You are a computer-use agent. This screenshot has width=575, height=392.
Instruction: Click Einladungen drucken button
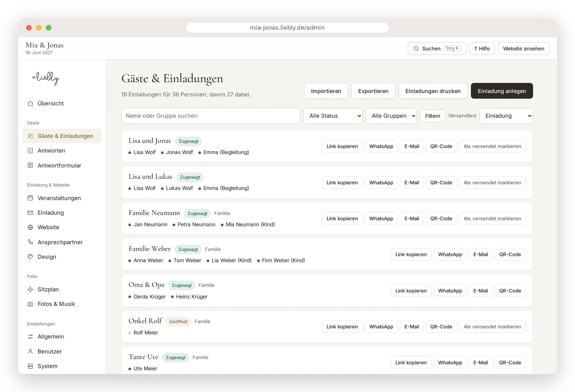pos(433,91)
